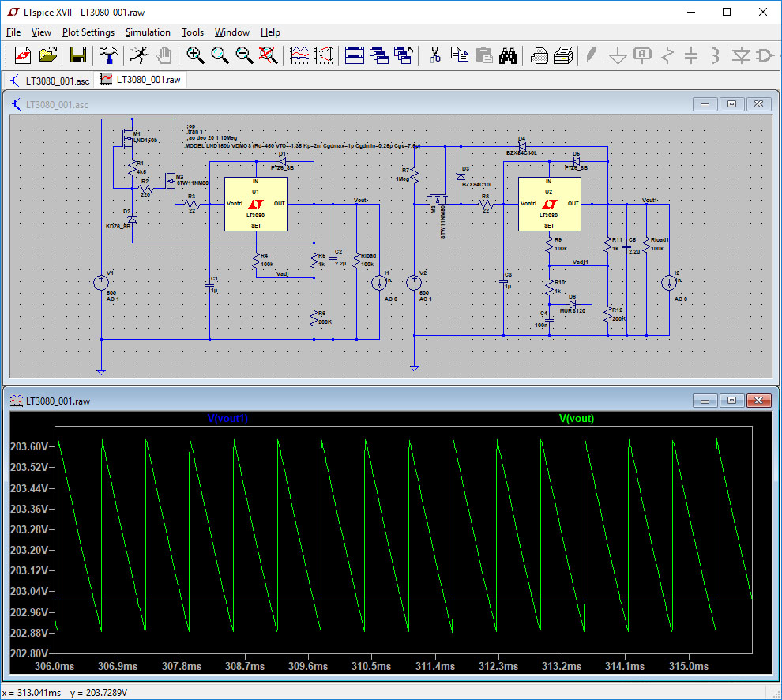The width and height of the screenshot is (782, 700).
Task: Click the V2 voltage source symbol
Action: [414, 283]
